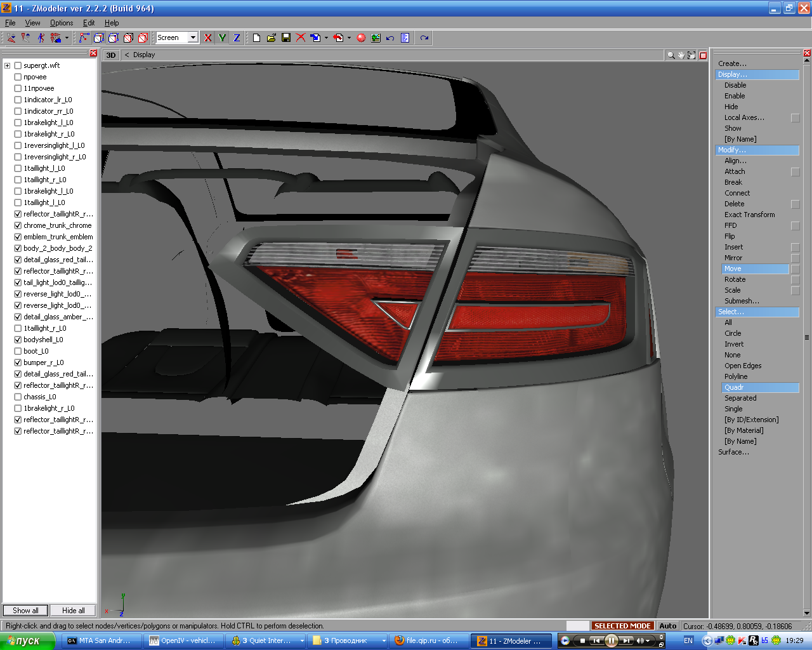Click the Auto button in status bar
812x650 pixels.
pos(667,626)
